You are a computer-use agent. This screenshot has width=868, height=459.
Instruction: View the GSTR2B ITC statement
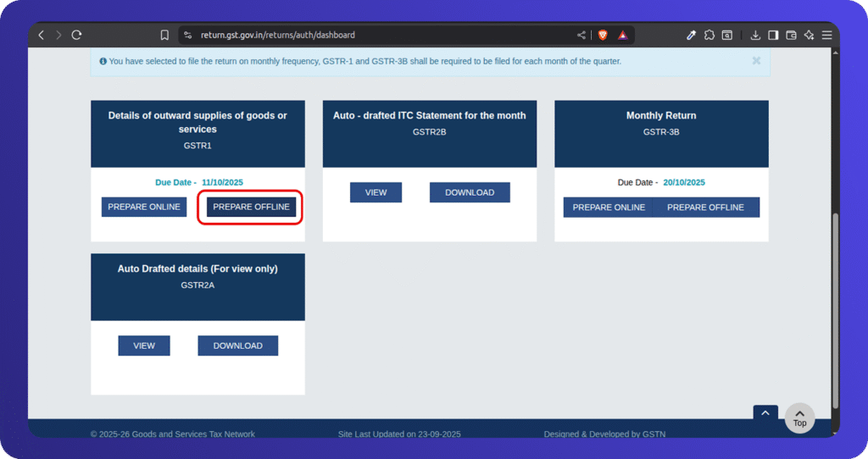click(x=376, y=192)
